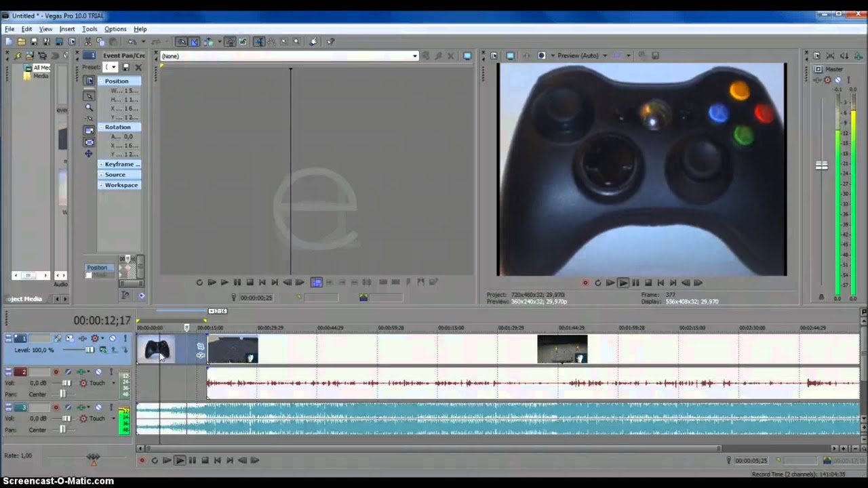Viewport: 868px width, 488px height.
Task: Click the Open project folder icon
Action: click(22, 42)
